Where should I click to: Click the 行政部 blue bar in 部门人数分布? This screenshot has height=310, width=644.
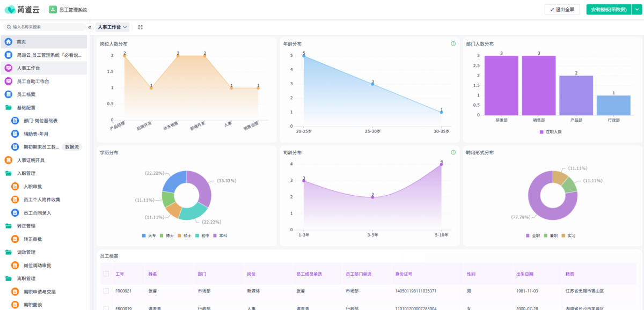coord(614,105)
